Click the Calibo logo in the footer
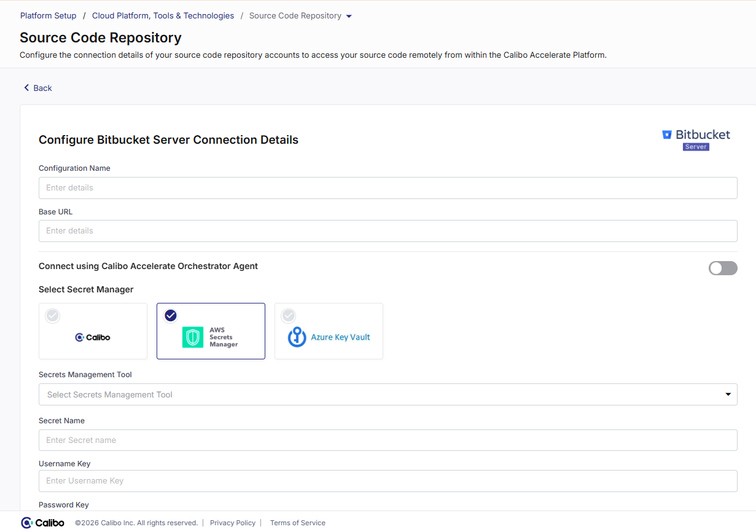756x532 pixels. click(42, 523)
